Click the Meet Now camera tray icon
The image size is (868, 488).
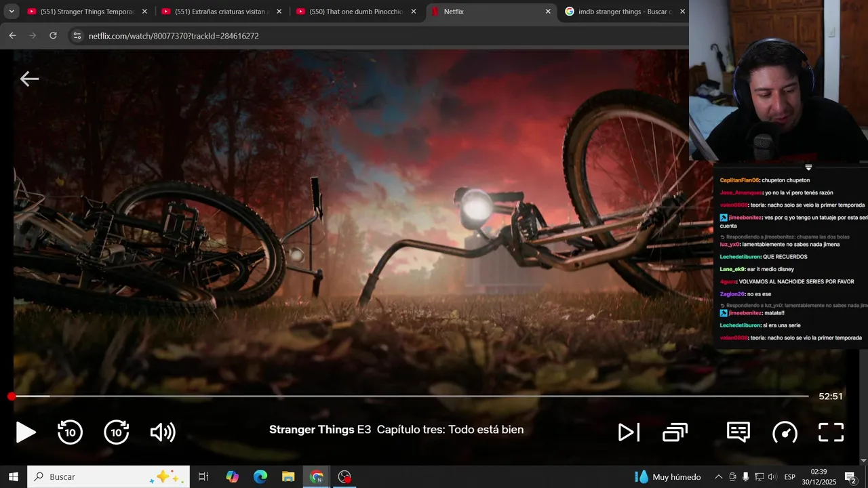[x=732, y=477]
